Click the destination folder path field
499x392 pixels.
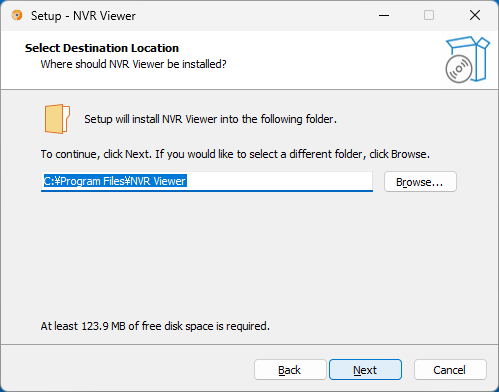point(207,182)
